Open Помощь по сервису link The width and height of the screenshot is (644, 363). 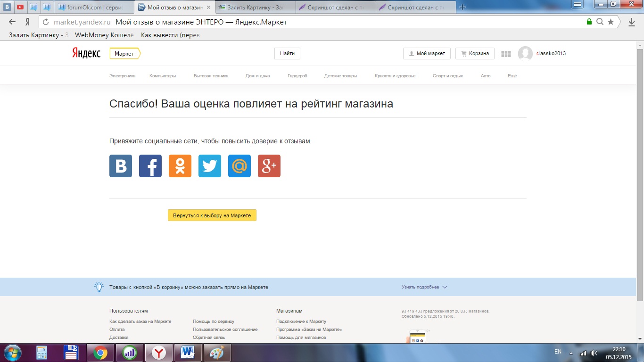coord(214,322)
